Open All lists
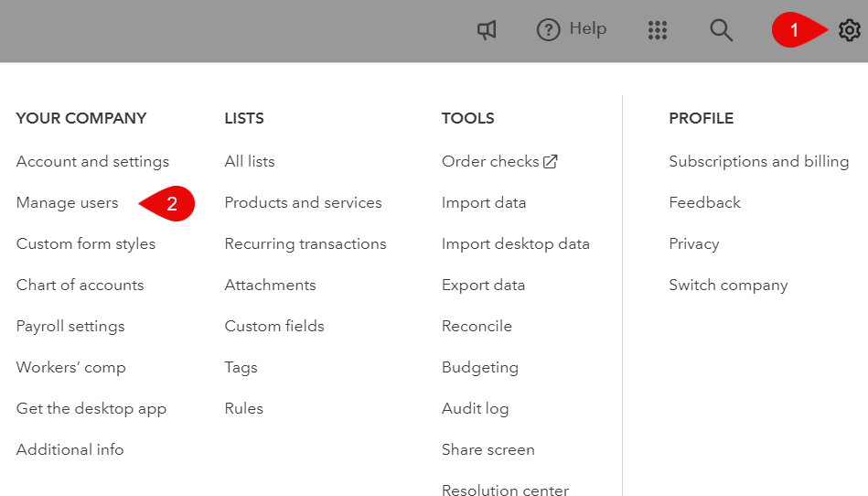Viewport: 868px width, 496px height. coord(250,162)
